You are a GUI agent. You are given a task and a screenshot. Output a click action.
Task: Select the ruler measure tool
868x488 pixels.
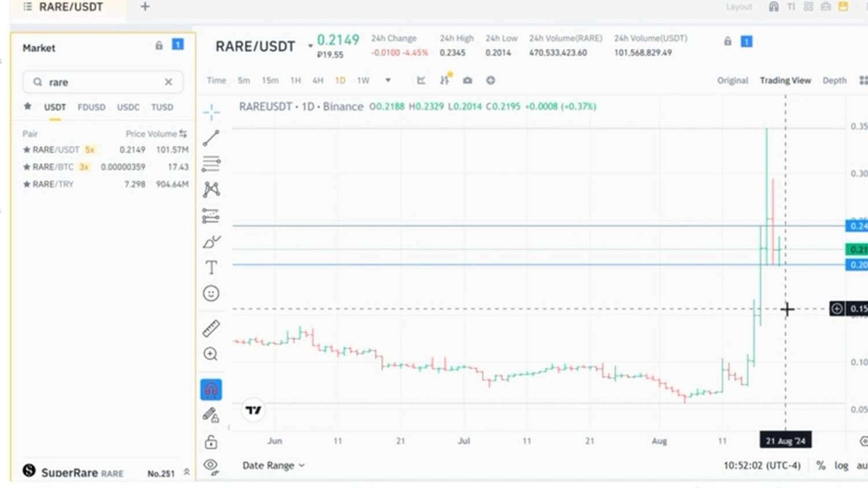click(212, 328)
